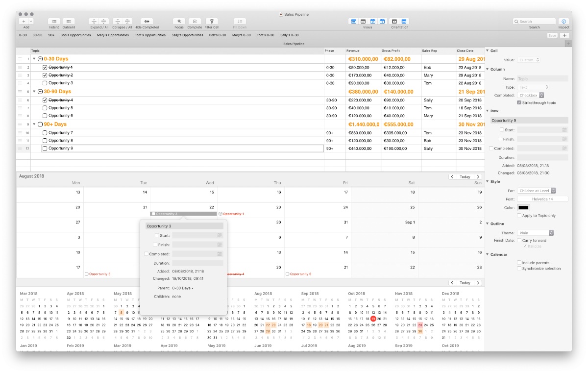Open the Inspect panel icon

click(x=563, y=22)
